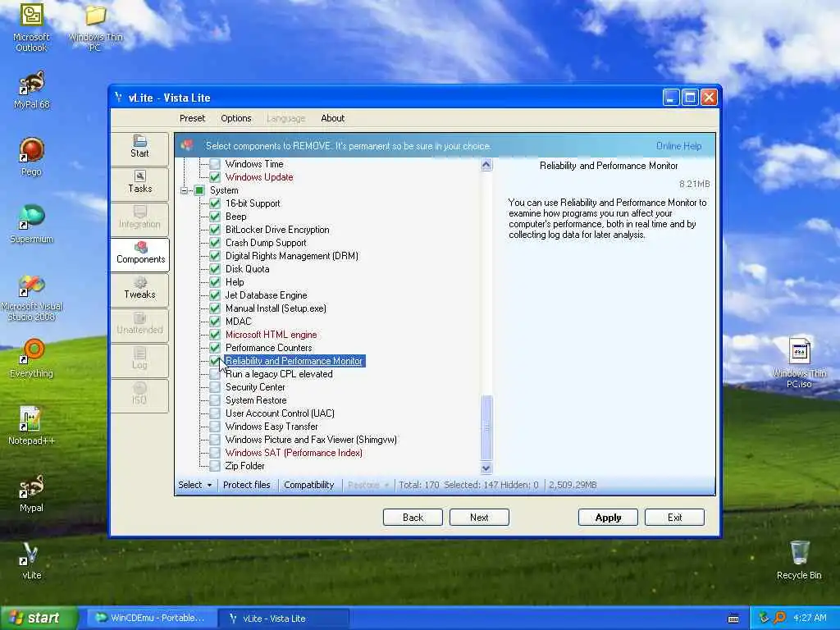Click the scrollbar up arrow
Viewport: 840px width, 630px height.
486,164
